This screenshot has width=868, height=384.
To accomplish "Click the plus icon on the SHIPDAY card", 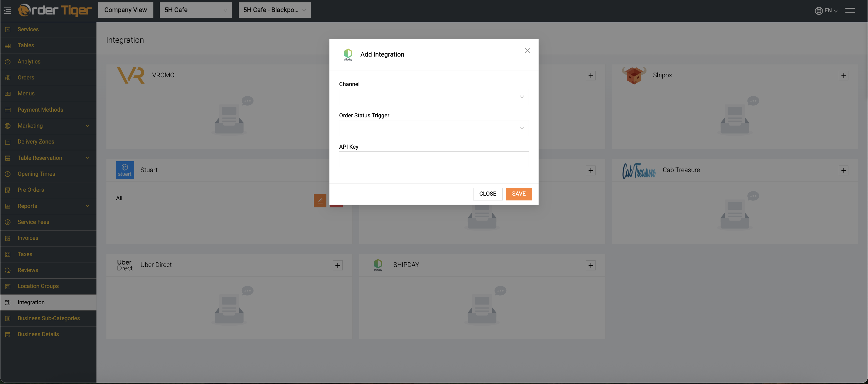I will pos(590,265).
